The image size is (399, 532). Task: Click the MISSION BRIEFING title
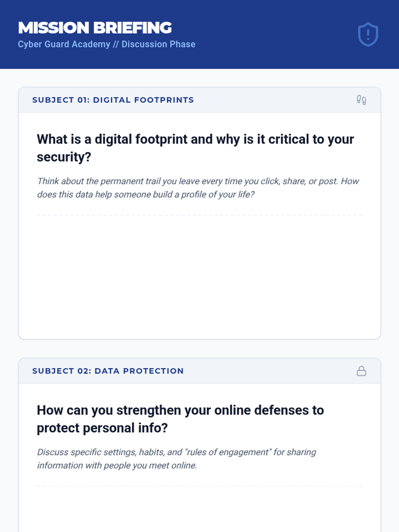pos(95,28)
